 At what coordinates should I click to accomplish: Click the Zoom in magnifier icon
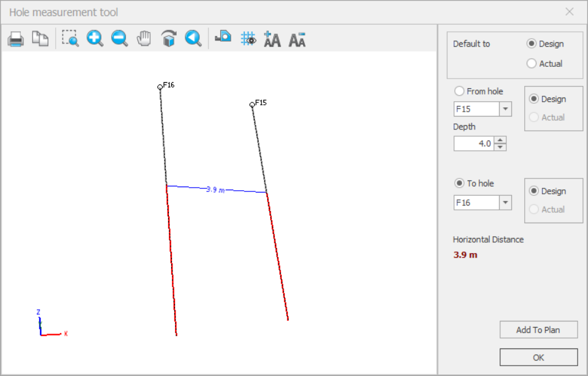pos(95,39)
